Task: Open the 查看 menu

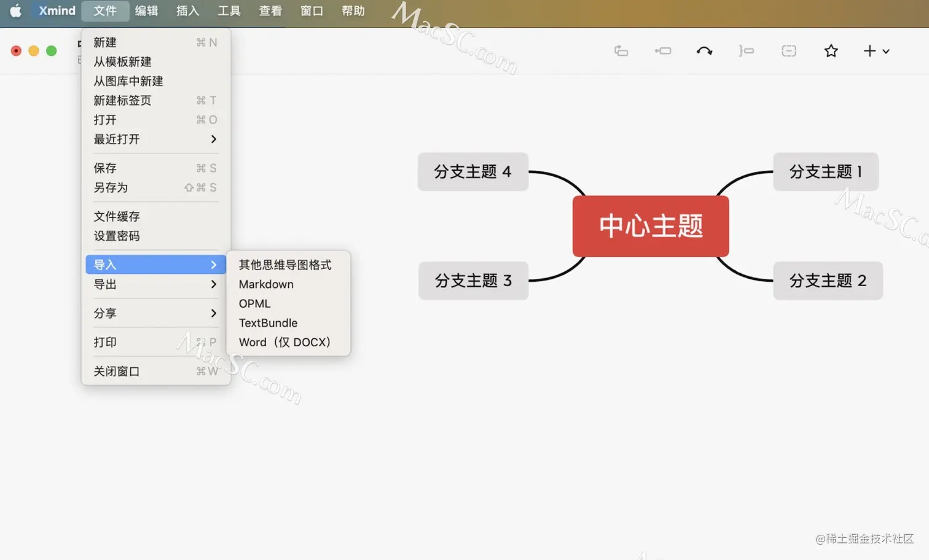Action: (x=270, y=10)
